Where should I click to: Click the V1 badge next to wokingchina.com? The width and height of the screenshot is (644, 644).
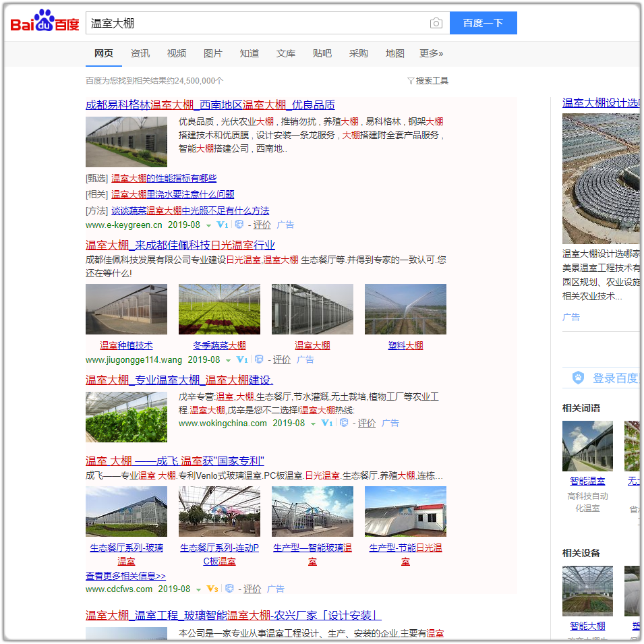click(327, 423)
